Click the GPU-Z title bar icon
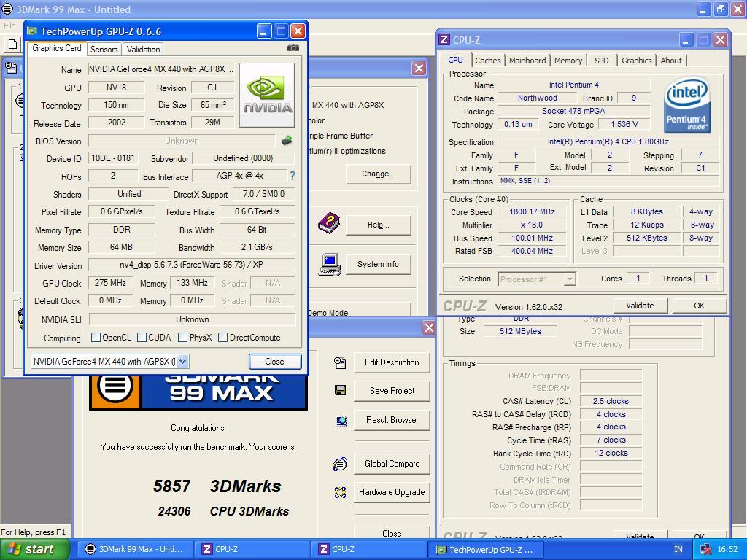 click(32, 31)
